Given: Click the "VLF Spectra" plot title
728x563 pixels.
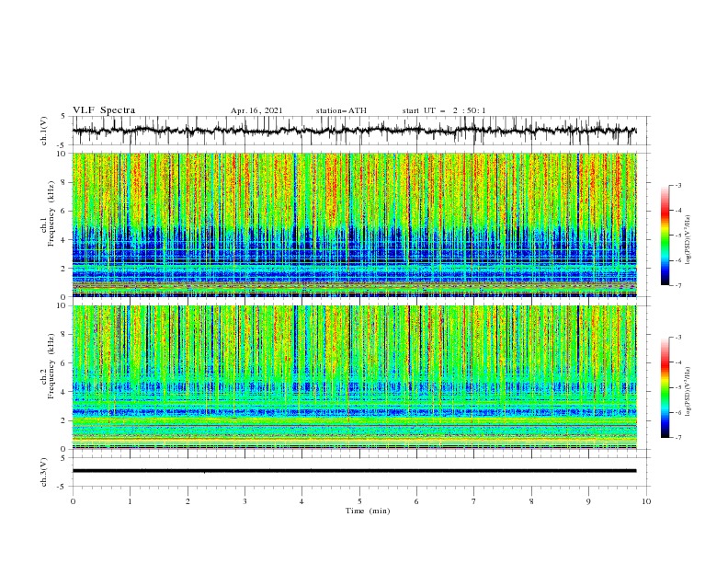Looking at the screenshot, I should (x=104, y=110).
